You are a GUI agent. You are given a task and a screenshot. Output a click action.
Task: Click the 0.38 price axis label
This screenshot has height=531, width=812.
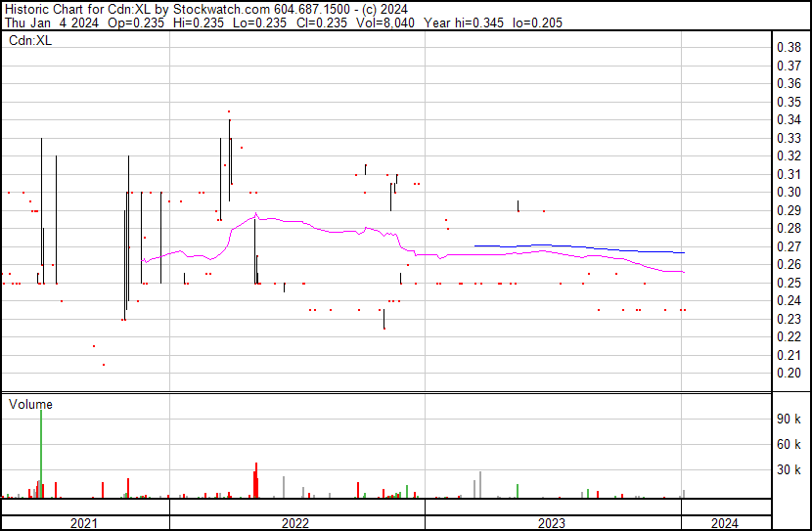(x=789, y=48)
